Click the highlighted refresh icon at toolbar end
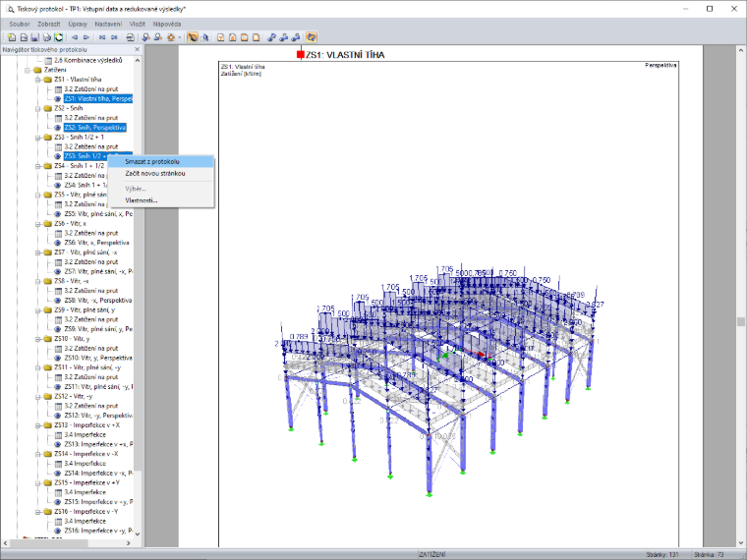Image resolution: width=747 pixels, height=560 pixels. (312, 37)
